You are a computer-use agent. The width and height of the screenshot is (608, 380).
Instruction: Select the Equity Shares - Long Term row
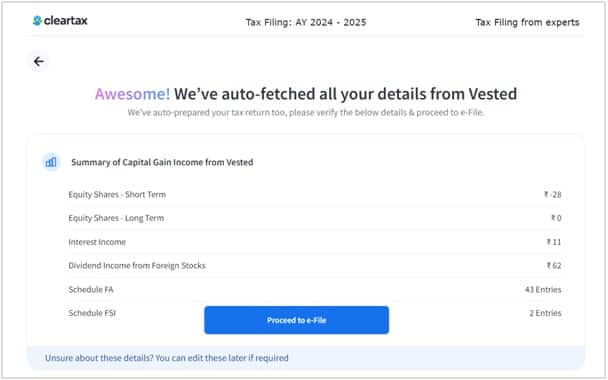click(314, 218)
